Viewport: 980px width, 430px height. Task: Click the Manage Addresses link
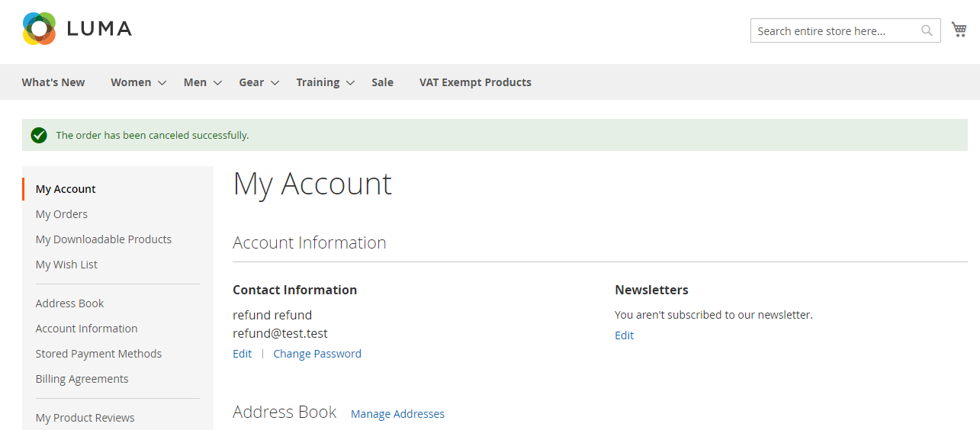(397, 414)
